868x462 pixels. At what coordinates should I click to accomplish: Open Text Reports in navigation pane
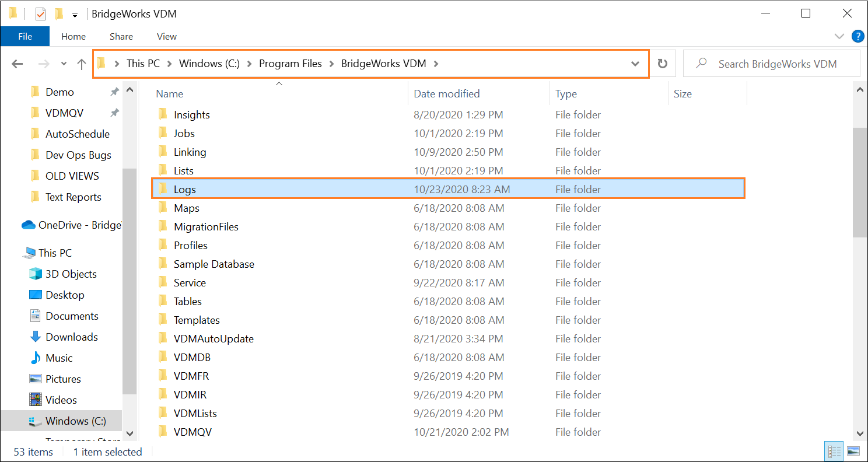tap(73, 197)
